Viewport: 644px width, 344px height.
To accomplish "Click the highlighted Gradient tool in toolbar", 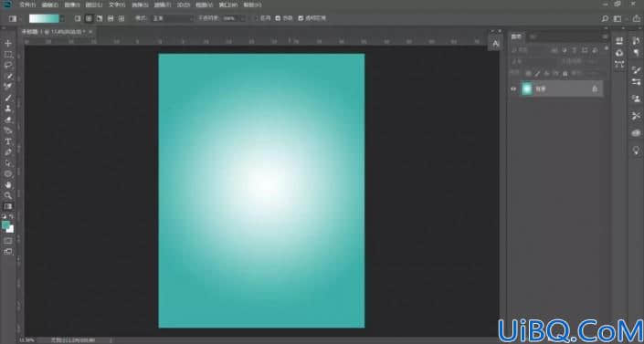I will click(8, 206).
